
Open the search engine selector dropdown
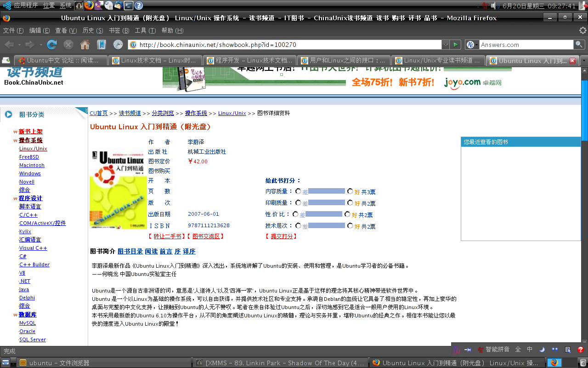point(471,45)
